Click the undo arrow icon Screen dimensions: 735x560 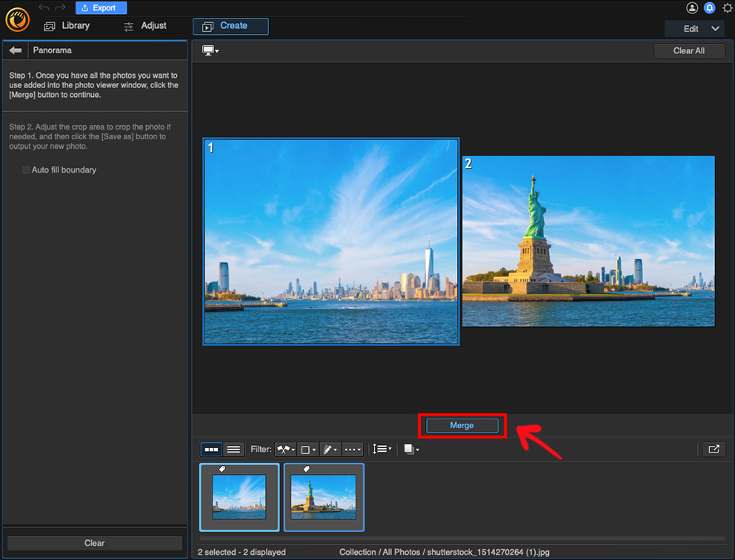44,7
